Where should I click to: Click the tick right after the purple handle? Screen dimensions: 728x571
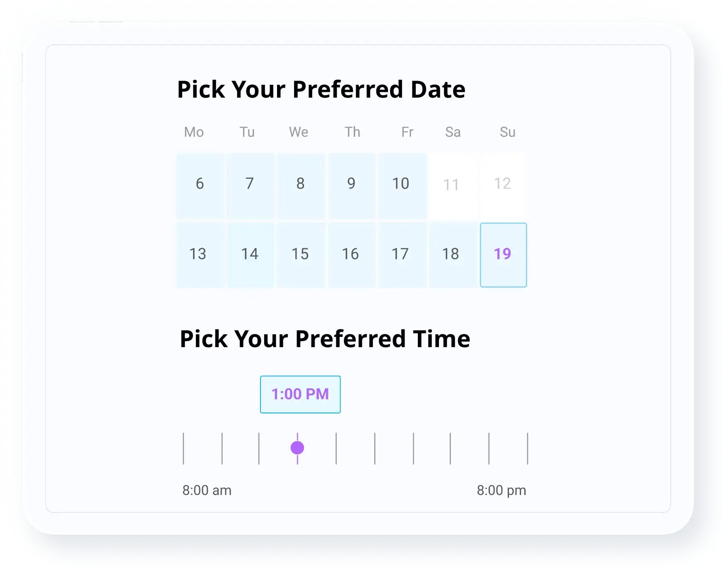[336, 449]
